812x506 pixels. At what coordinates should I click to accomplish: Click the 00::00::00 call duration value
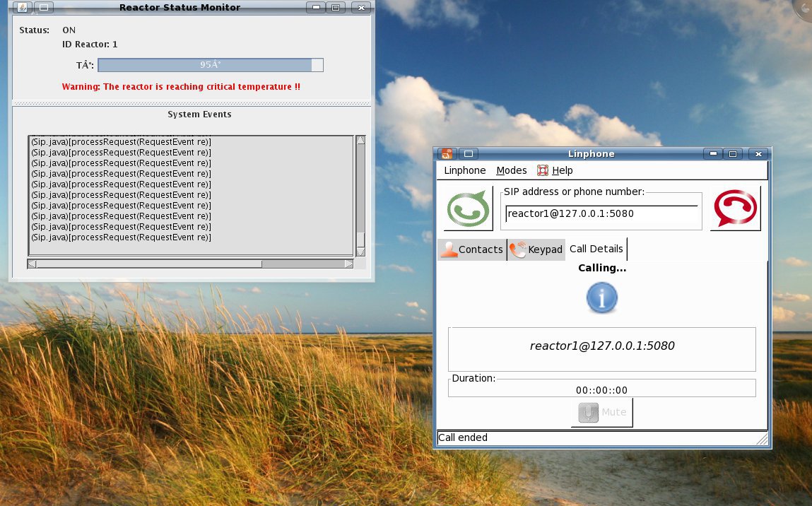pos(601,390)
